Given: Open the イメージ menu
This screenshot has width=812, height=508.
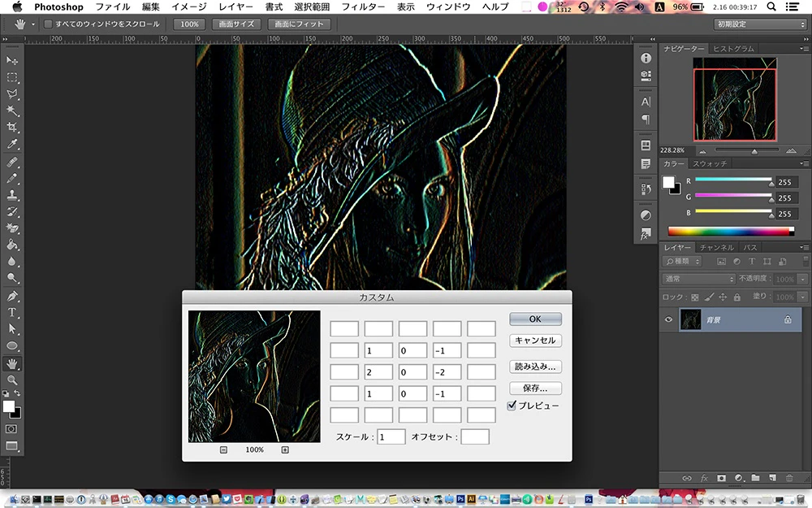Looking at the screenshot, I should (x=188, y=7).
